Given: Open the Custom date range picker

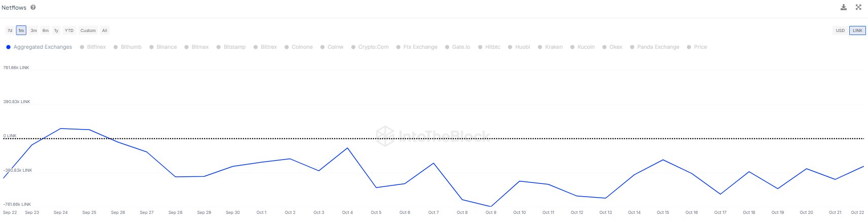Looking at the screenshot, I should pos(88,30).
